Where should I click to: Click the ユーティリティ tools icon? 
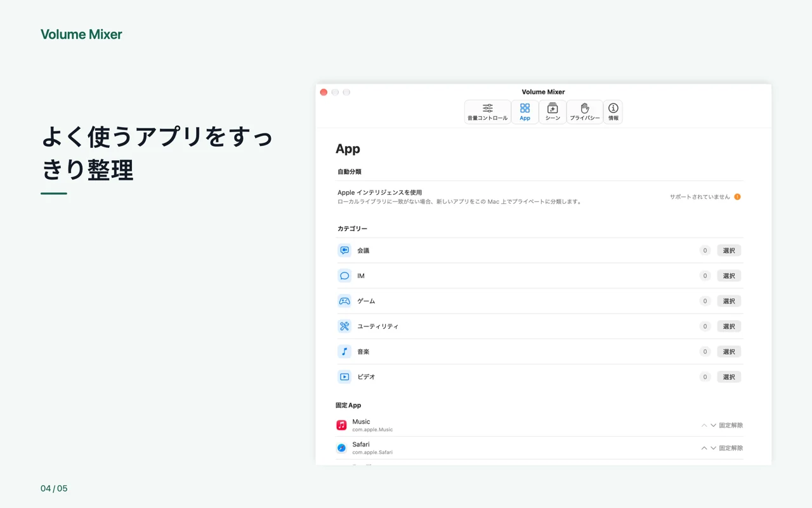344,326
